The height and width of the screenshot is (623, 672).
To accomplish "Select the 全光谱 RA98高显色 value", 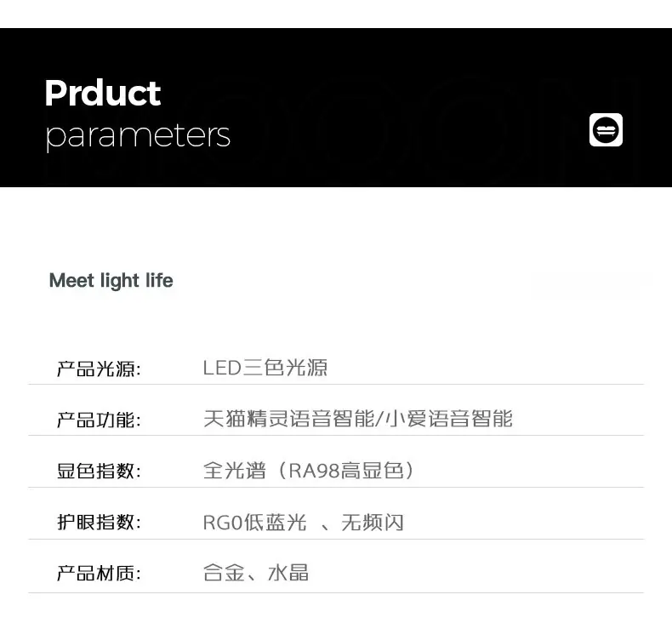I will coord(309,471).
